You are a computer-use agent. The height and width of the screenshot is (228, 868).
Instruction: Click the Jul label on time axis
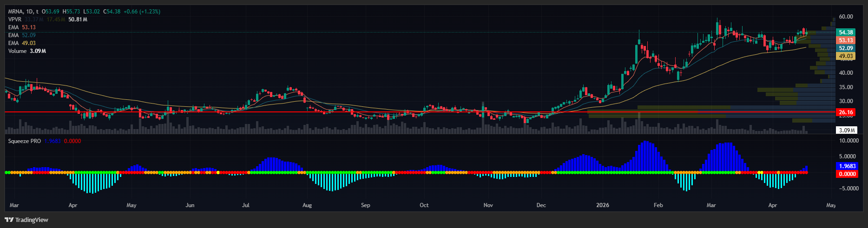246,205
